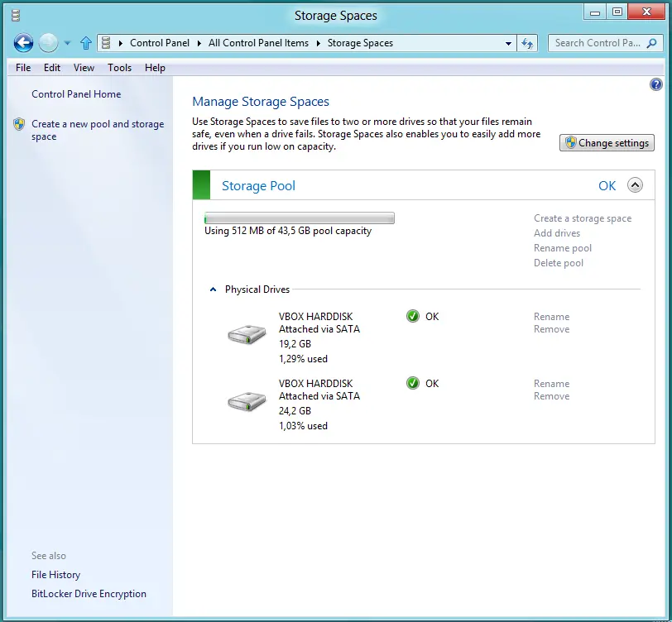
Task: Click the Storage Spaces icon in address bar
Action: click(x=106, y=43)
